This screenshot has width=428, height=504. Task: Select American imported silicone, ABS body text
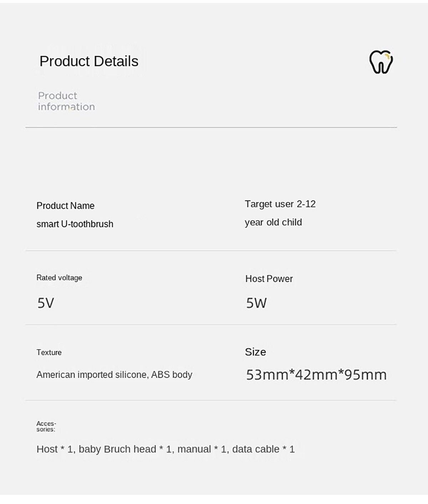(x=114, y=375)
